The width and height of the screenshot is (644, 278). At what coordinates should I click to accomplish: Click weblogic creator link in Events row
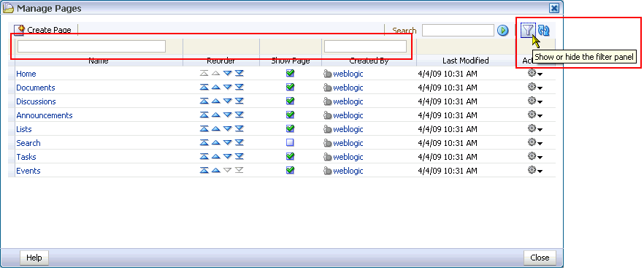348,171
